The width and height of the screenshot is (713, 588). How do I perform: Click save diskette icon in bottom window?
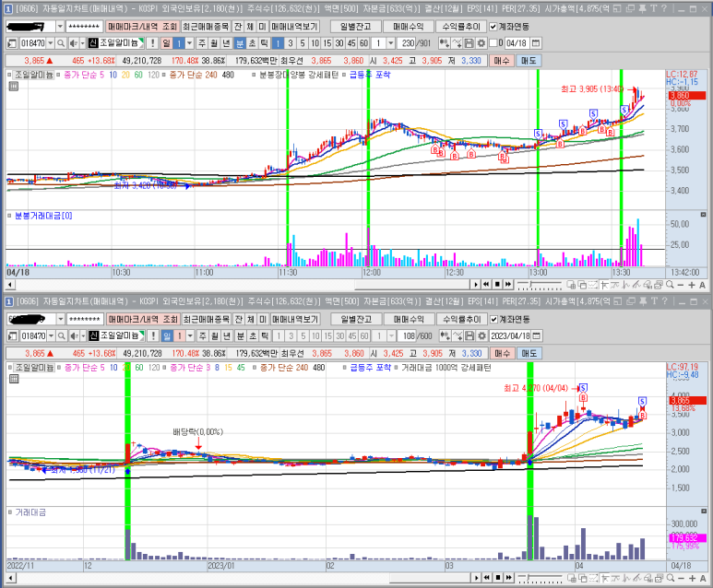point(469,335)
